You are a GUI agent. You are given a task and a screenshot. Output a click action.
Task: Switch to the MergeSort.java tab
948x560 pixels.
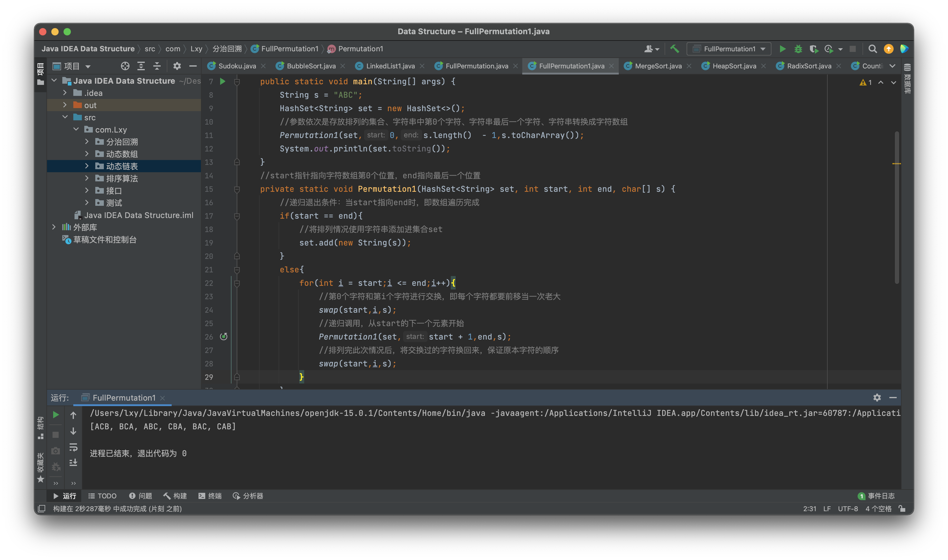pyautogui.click(x=658, y=66)
